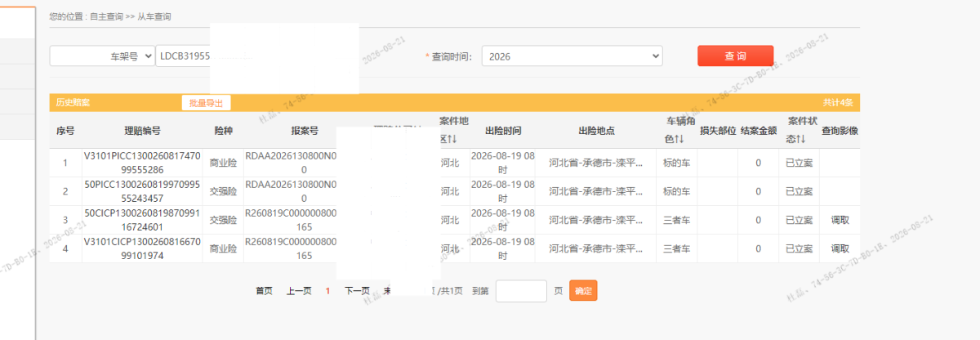Click the 报案号 column header
980x340 pixels.
305,131
